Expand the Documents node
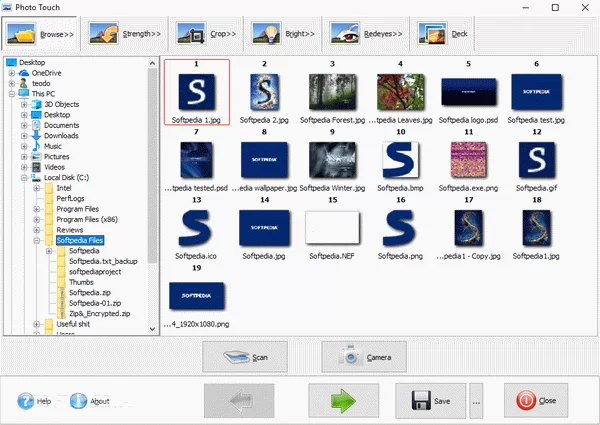This screenshot has height=425, width=600. 24,125
